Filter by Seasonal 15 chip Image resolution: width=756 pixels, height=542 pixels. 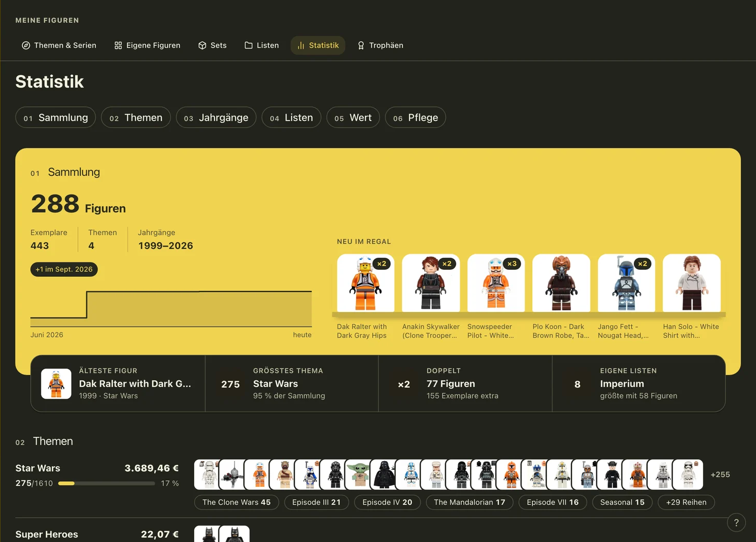[622, 502]
